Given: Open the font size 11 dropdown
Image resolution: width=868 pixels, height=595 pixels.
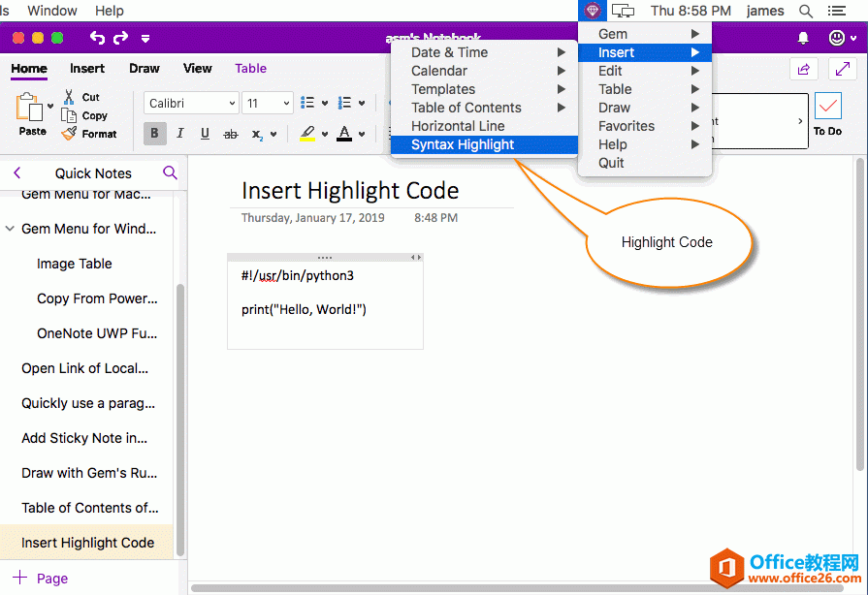Looking at the screenshot, I should click(x=268, y=104).
